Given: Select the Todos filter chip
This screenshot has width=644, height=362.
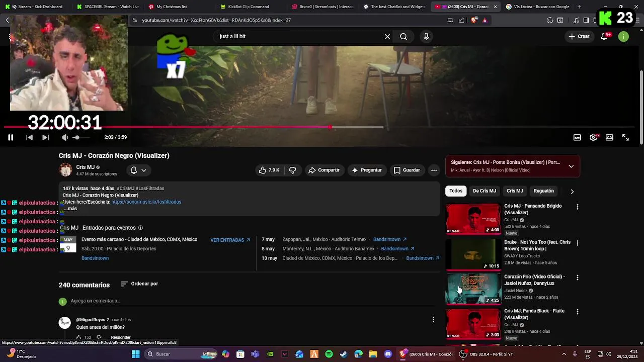Looking at the screenshot, I should tap(456, 191).
